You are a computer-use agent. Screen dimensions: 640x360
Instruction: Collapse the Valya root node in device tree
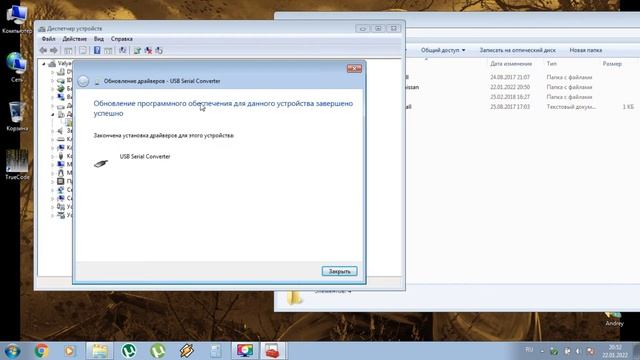(x=44, y=64)
